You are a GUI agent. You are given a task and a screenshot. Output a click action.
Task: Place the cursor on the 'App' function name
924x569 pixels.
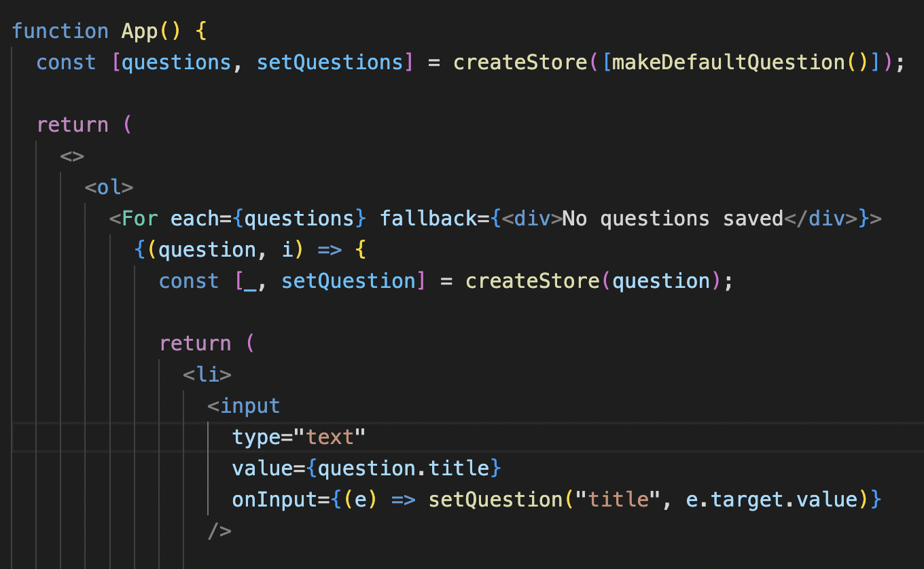tap(140, 31)
